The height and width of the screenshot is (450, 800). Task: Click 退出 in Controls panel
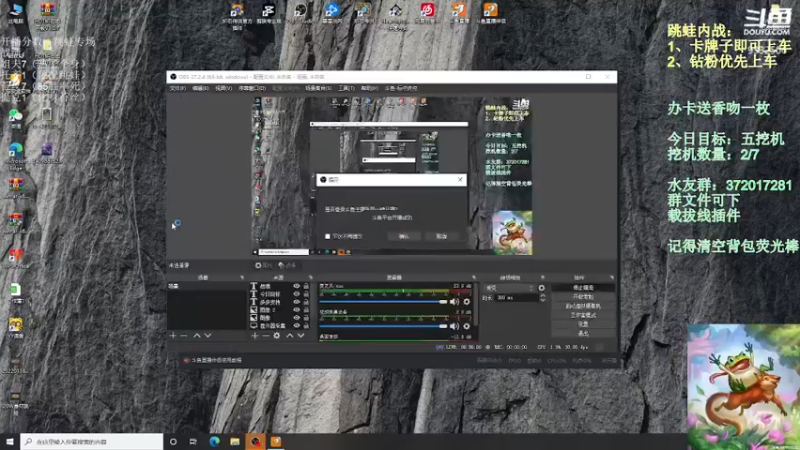pyautogui.click(x=583, y=334)
